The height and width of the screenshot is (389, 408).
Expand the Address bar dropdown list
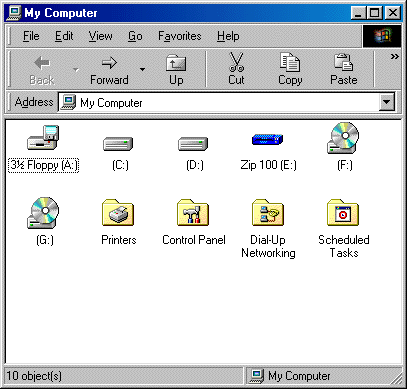pos(387,102)
